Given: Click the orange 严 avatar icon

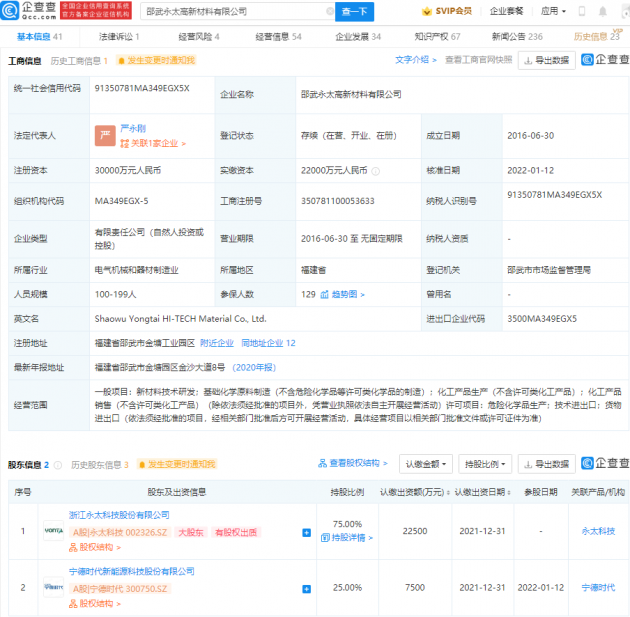Looking at the screenshot, I should click(x=105, y=135).
